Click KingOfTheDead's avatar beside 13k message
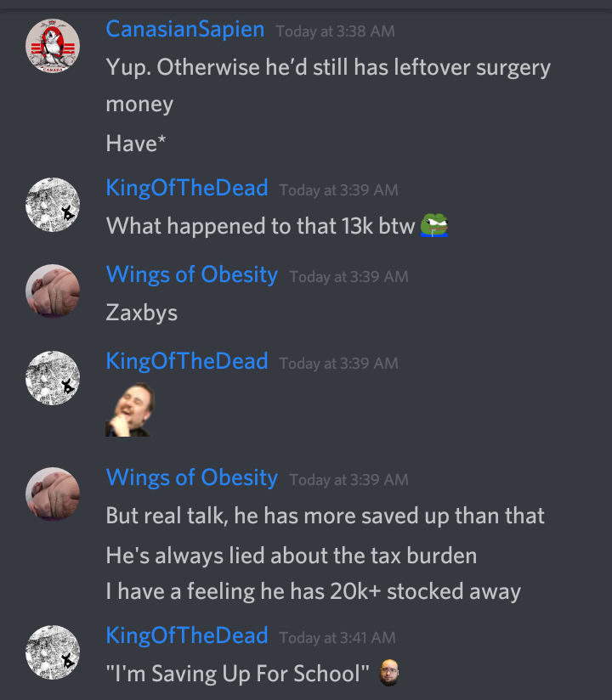The image size is (612, 700). (x=53, y=205)
